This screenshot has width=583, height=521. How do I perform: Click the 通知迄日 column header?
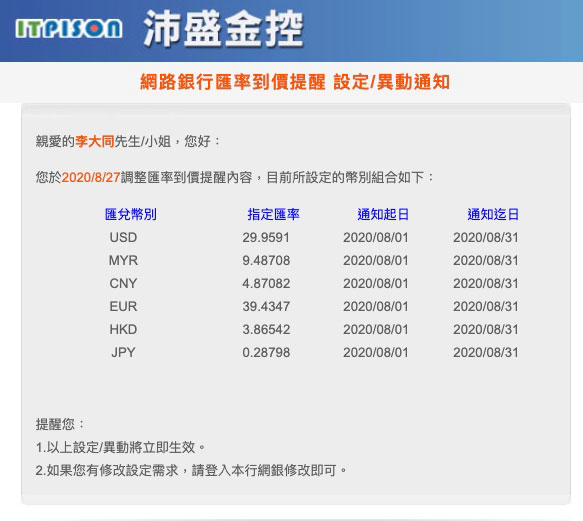tap(493, 214)
